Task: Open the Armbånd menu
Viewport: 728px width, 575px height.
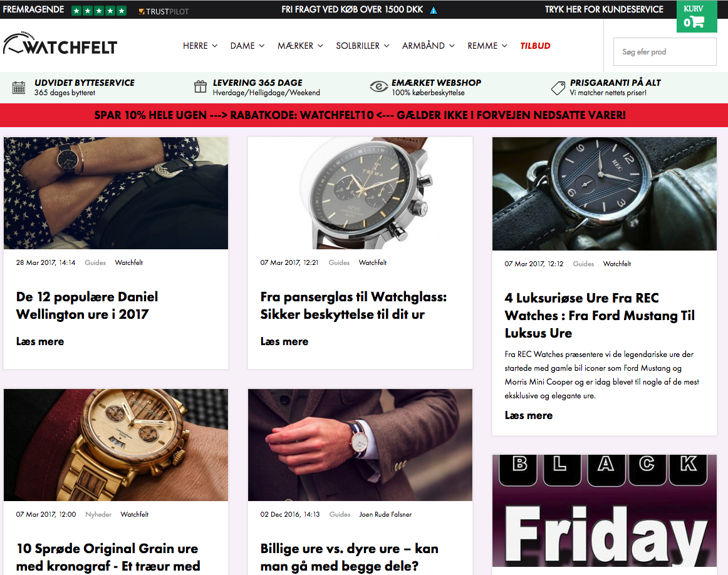Action: (x=428, y=46)
